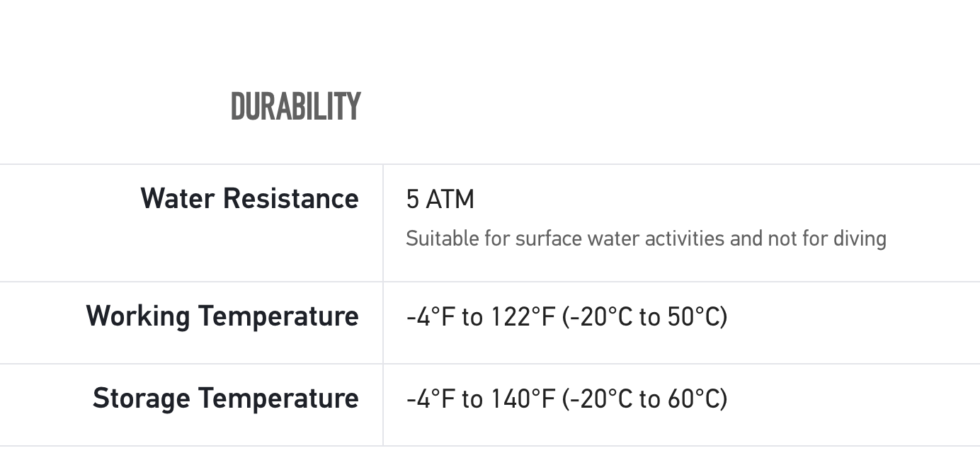The image size is (980, 453).
Task: Select the Storage Temperature row label
Action: 225,398
